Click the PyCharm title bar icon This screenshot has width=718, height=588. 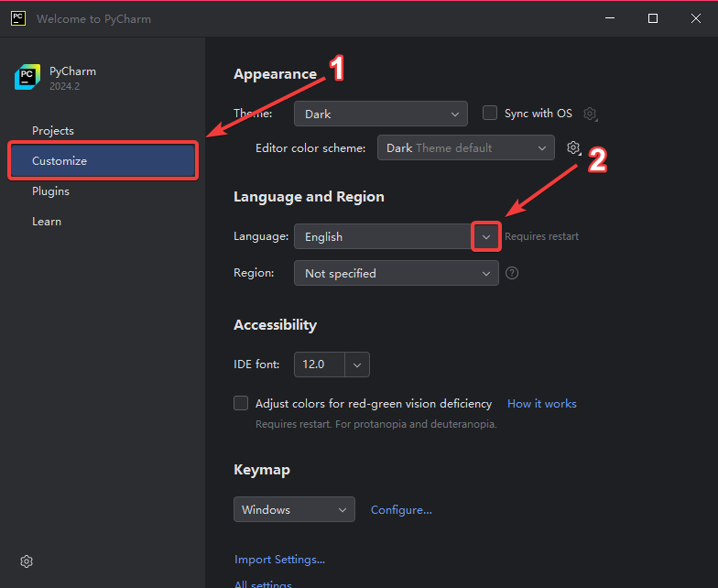[x=17, y=18]
